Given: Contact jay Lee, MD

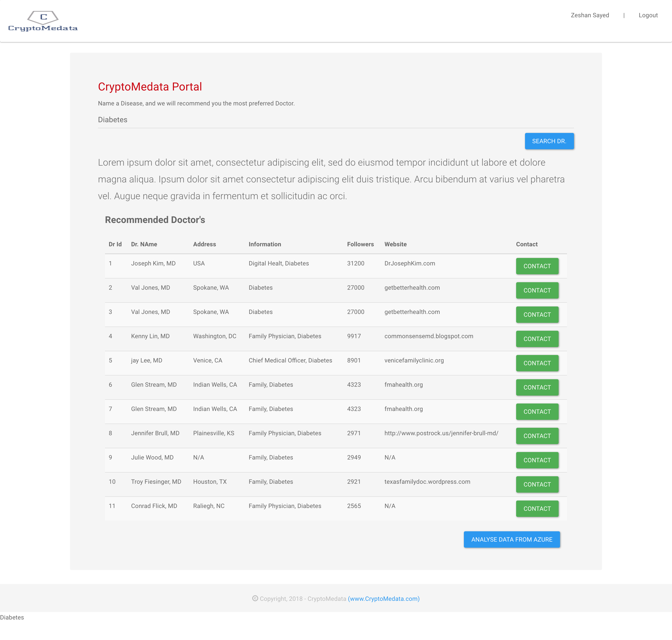Looking at the screenshot, I should 537,363.
